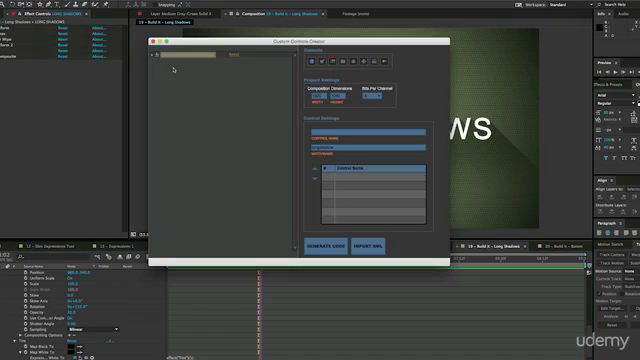The image size is (640, 360).
Task: Select the Shape (star) tool in toolbar
Action: click(40, 4)
